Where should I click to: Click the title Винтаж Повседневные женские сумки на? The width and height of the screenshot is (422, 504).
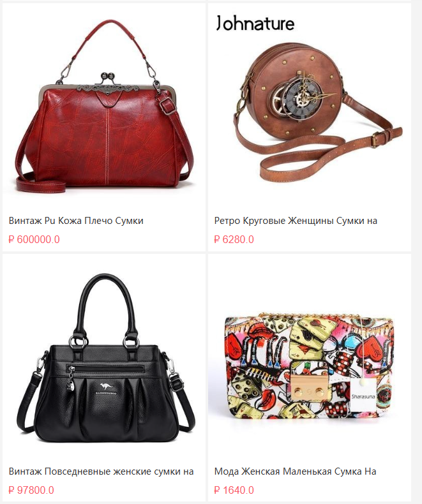click(101, 471)
